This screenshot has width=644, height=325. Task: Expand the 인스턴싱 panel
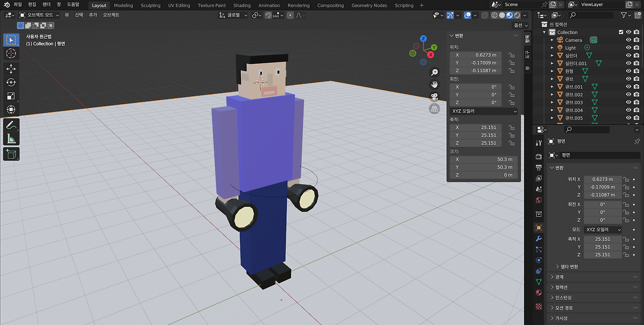[x=594, y=297]
